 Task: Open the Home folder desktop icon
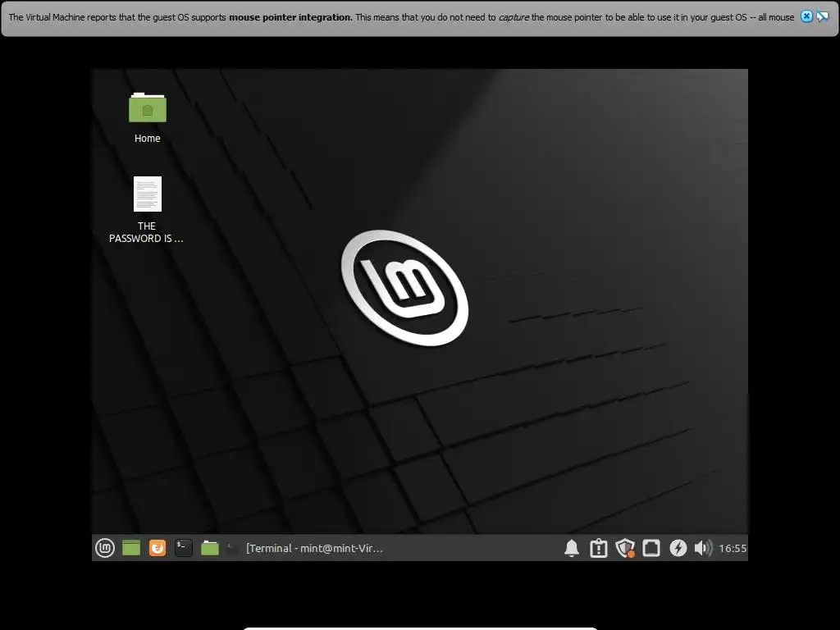(x=148, y=107)
